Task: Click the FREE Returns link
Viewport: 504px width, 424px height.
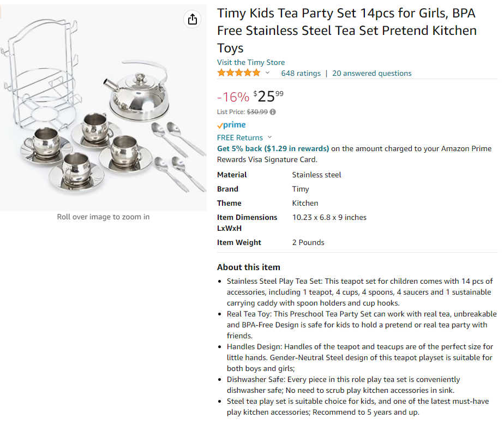Action: click(239, 138)
